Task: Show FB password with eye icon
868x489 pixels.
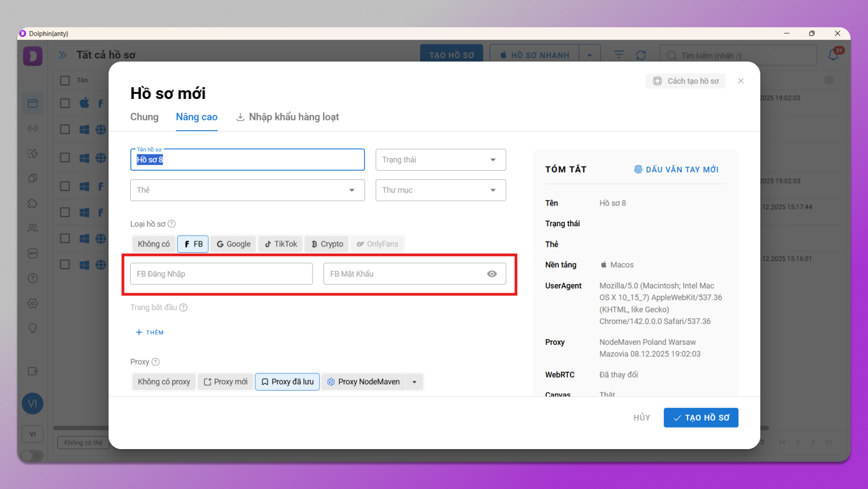Action: click(x=492, y=274)
